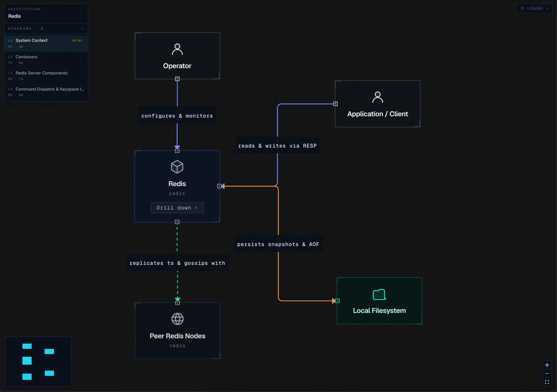Click the DIAGRAMS · 4 header text
This screenshot has height=392, width=557.
point(26,29)
